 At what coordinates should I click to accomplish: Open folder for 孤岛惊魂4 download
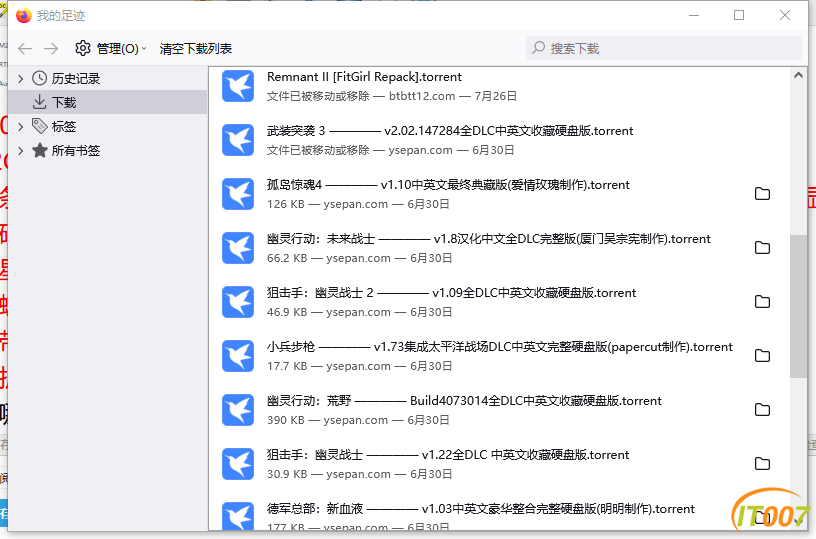pos(762,194)
